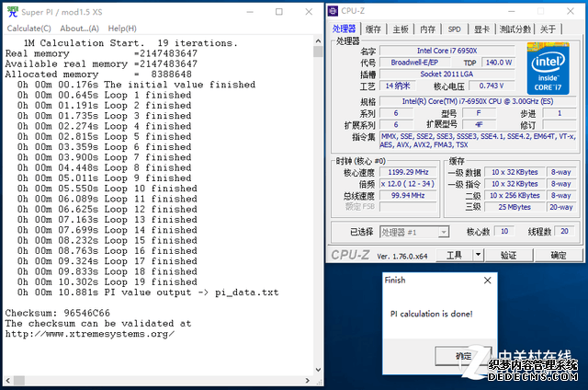Viewport: 588px width, 390px height.
Task: Click the Intel Core i7 logo in CPU-Z
Action: (x=548, y=68)
